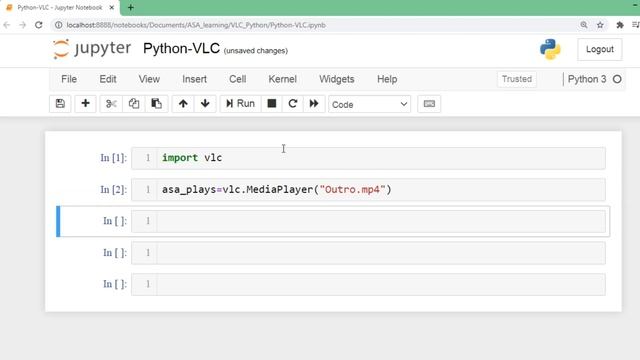Click the (unsaved changes) status text
Image resolution: width=640 pixels, height=360 pixels.
(x=256, y=51)
